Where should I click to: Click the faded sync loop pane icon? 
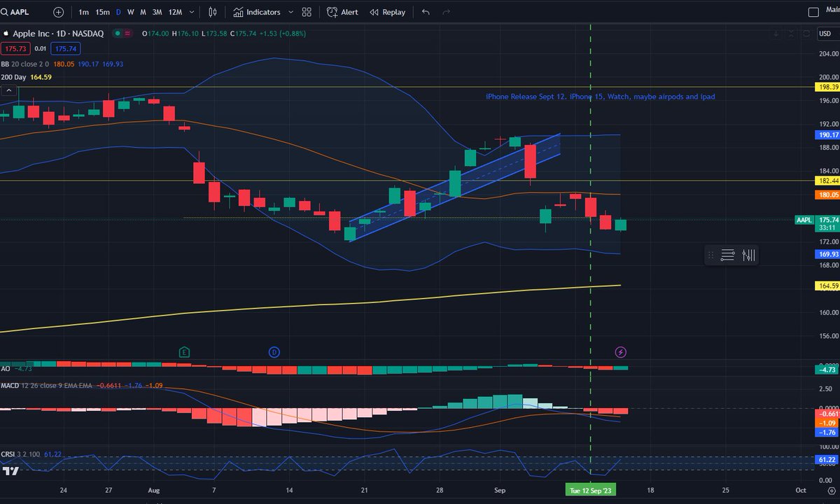(x=806, y=33)
